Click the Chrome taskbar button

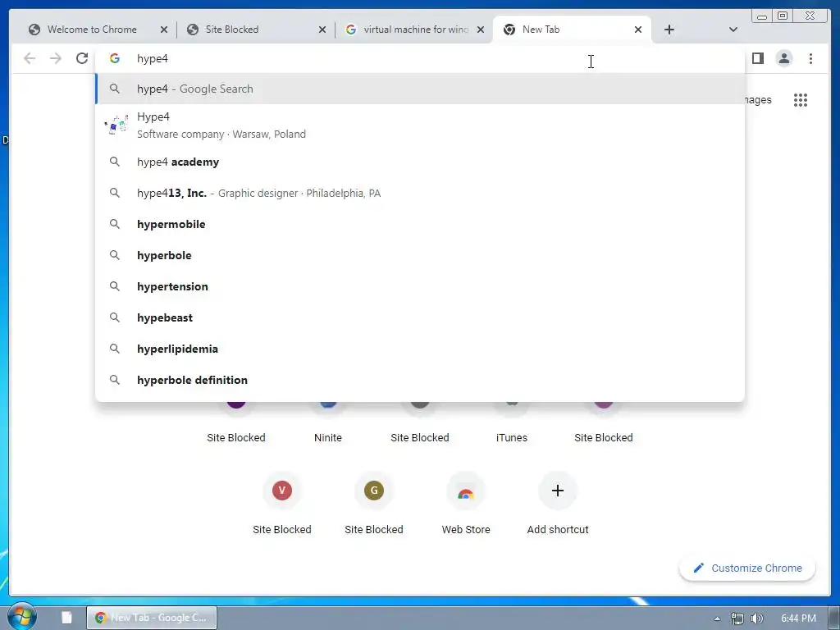click(x=152, y=618)
